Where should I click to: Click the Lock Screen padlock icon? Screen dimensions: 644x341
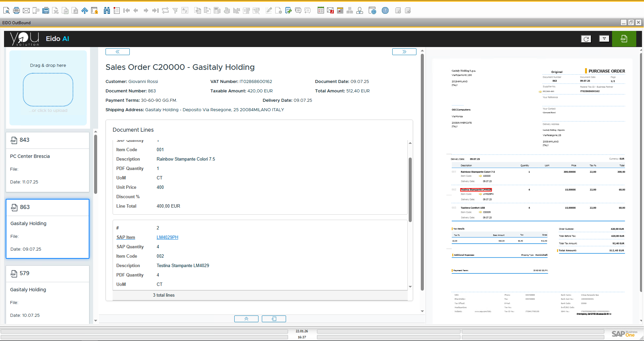pyautogui.click(x=94, y=10)
